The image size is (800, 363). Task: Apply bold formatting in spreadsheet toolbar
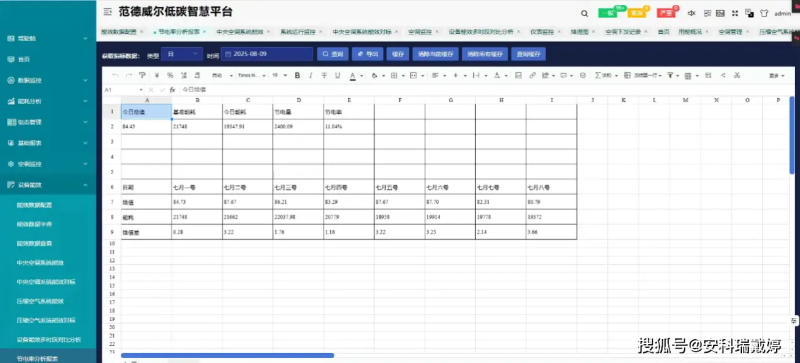(x=297, y=76)
